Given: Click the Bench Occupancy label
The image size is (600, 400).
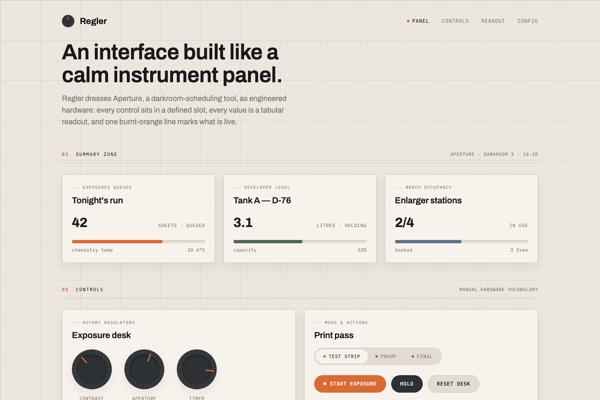Looking at the screenshot, I should (x=429, y=187).
